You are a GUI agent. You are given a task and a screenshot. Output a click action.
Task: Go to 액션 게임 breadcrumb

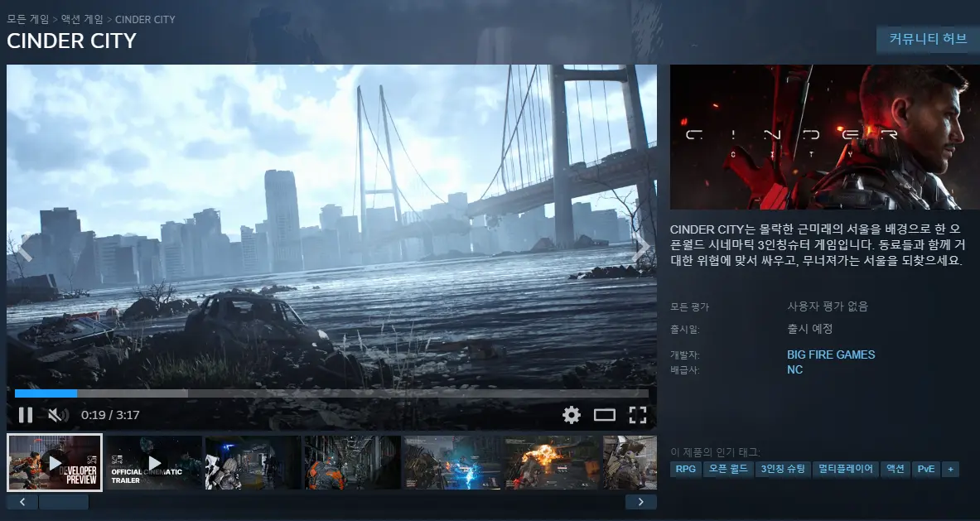84,19
